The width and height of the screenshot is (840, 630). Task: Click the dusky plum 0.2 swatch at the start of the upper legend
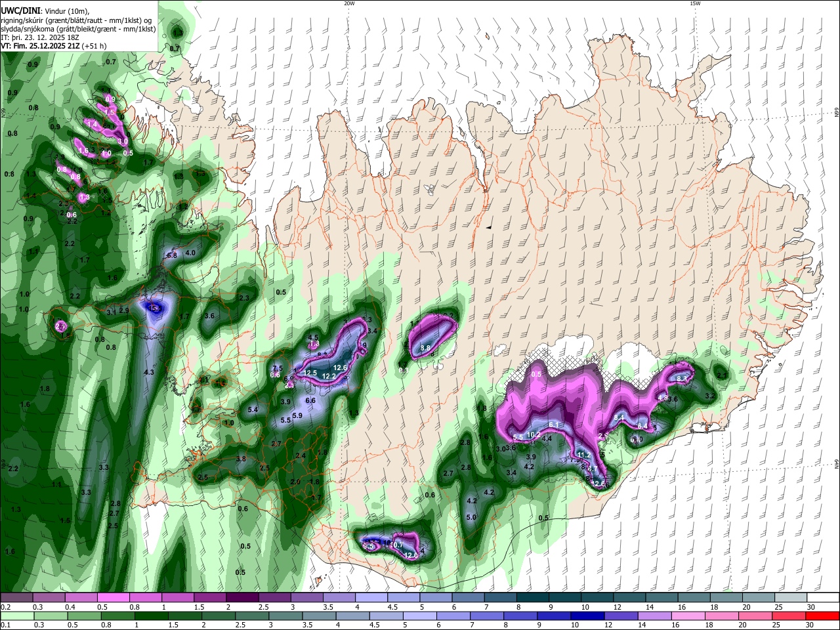(16, 597)
